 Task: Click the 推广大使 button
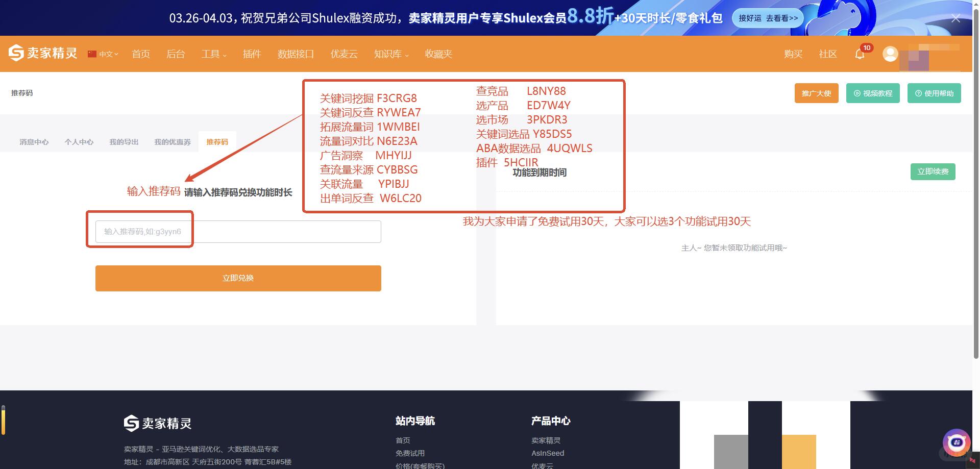coord(817,93)
